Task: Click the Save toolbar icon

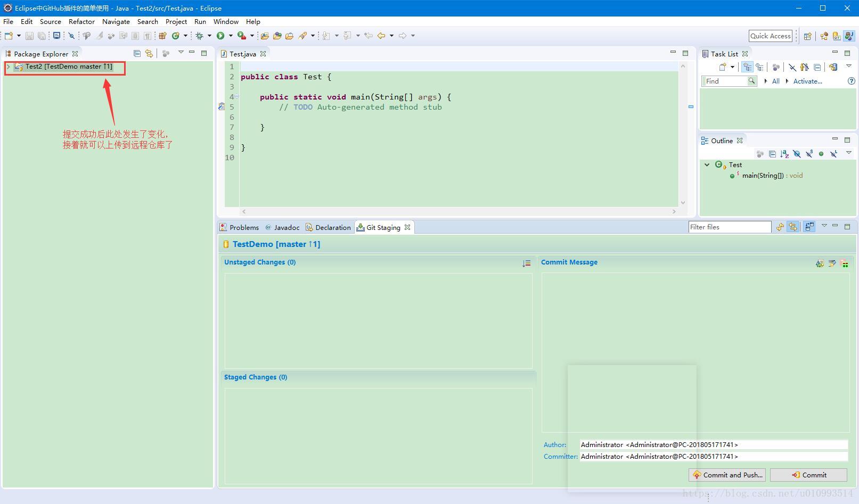Action: pos(29,36)
